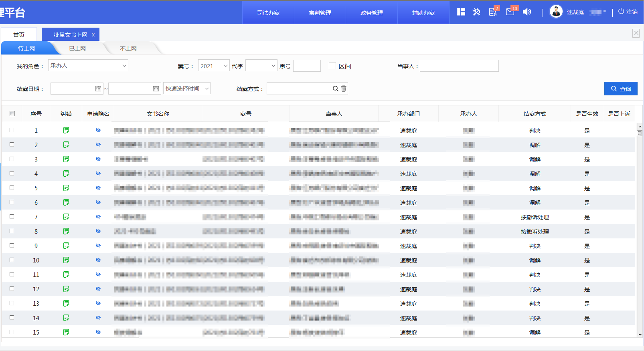This screenshot has width=644, height=351.
Task: Clear closing method with trash icon
Action: 344,89
